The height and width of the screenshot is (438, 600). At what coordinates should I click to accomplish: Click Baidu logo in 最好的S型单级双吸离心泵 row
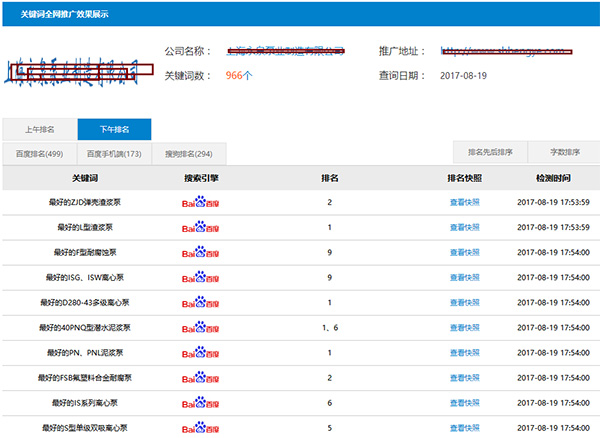click(200, 428)
